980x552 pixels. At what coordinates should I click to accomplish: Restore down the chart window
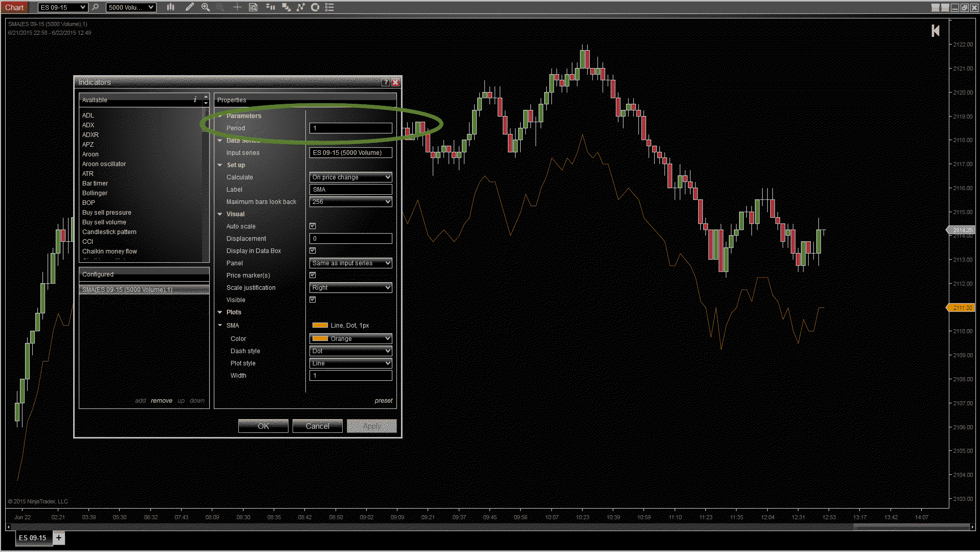pos(964,8)
